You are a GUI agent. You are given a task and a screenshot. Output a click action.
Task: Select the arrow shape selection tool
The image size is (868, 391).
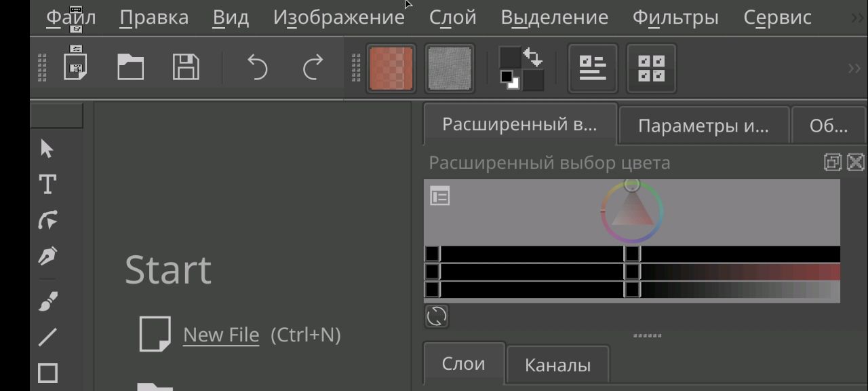tap(47, 149)
